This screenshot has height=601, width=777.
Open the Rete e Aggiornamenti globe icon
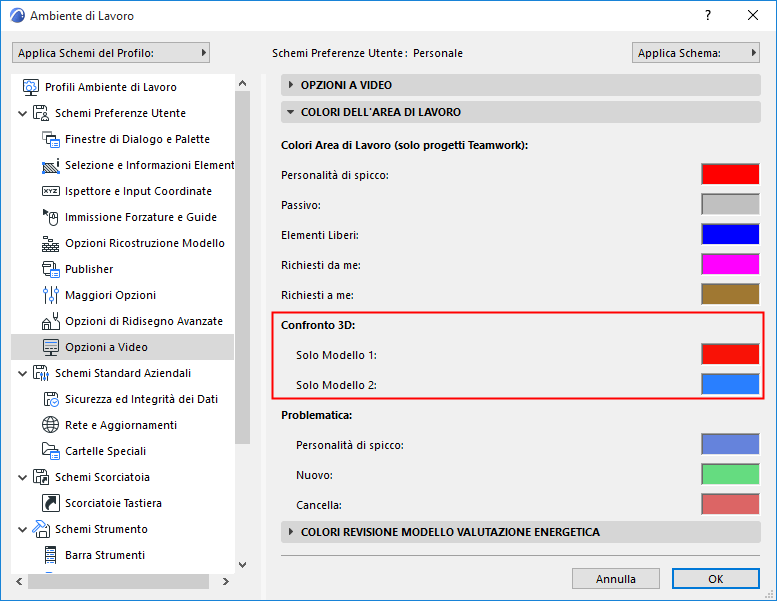(51, 425)
